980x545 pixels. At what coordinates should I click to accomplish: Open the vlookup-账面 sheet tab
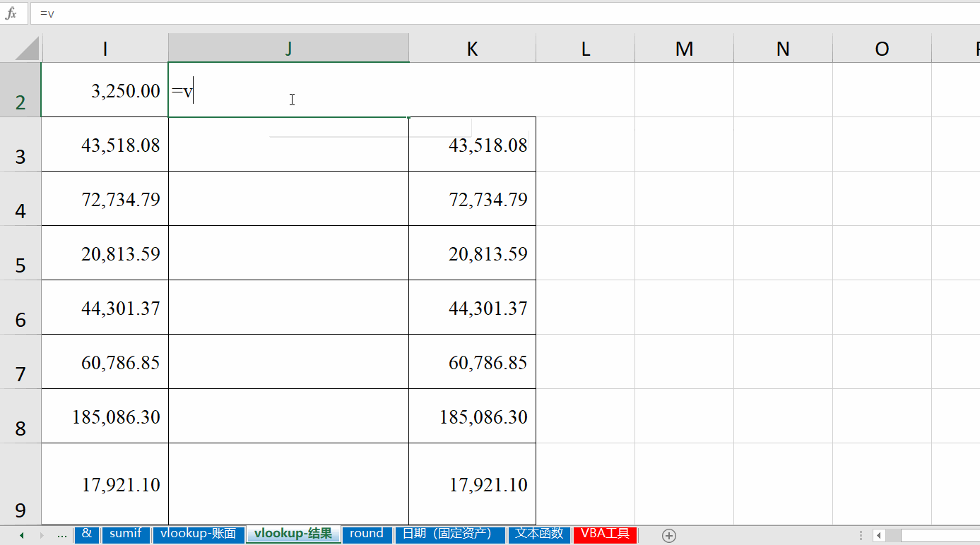coord(198,534)
